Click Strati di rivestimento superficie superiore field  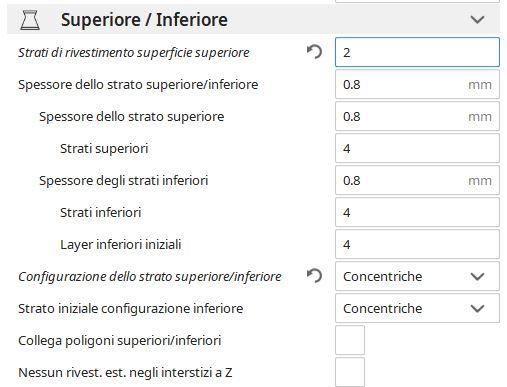(x=417, y=52)
